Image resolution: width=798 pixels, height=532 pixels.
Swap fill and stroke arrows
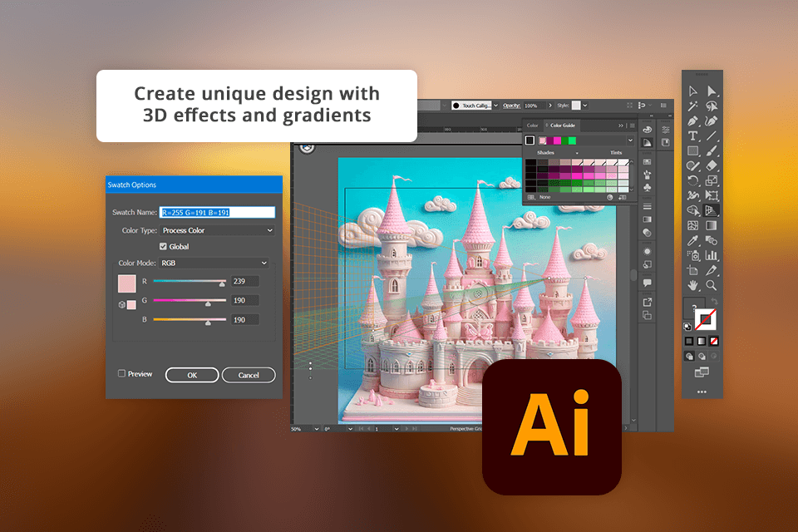pos(716,302)
